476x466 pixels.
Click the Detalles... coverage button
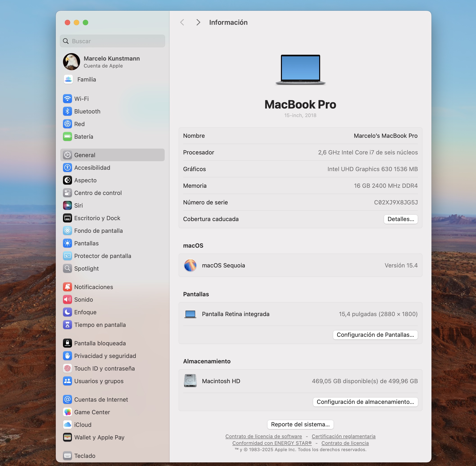[400, 219]
